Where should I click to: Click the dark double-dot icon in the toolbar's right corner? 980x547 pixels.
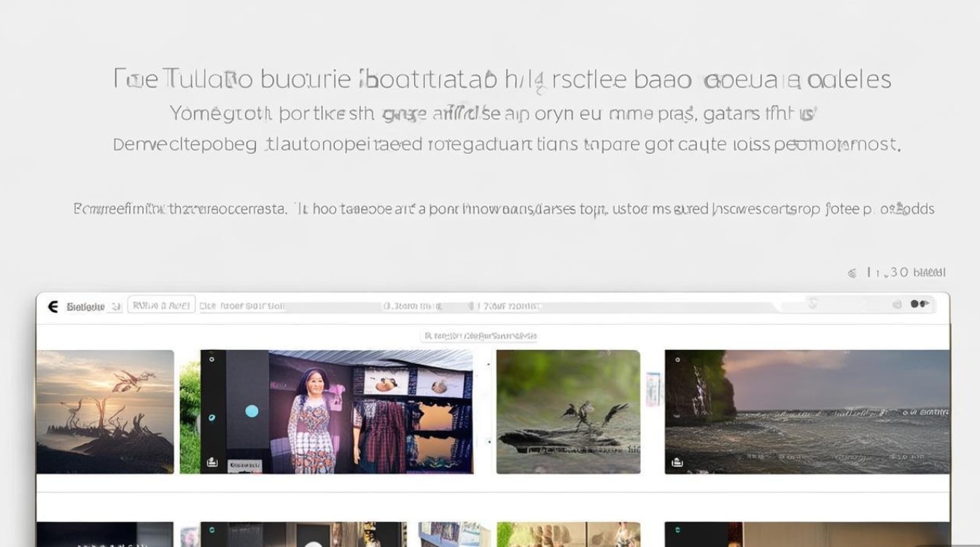tap(919, 304)
